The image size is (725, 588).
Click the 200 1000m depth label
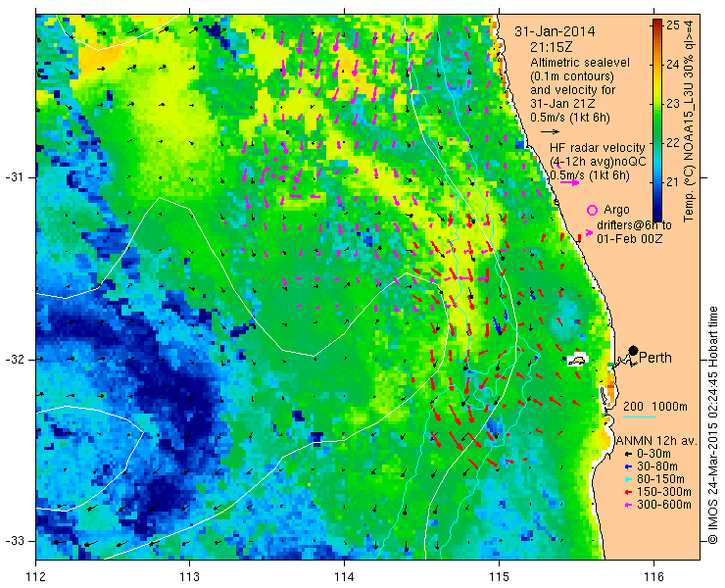pos(655,407)
